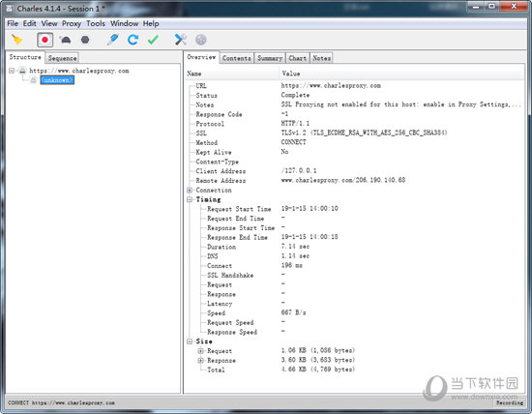Click the Recording indicator in status bar
The width and height of the screenshot is (532, 414).
tap(509, 402)
